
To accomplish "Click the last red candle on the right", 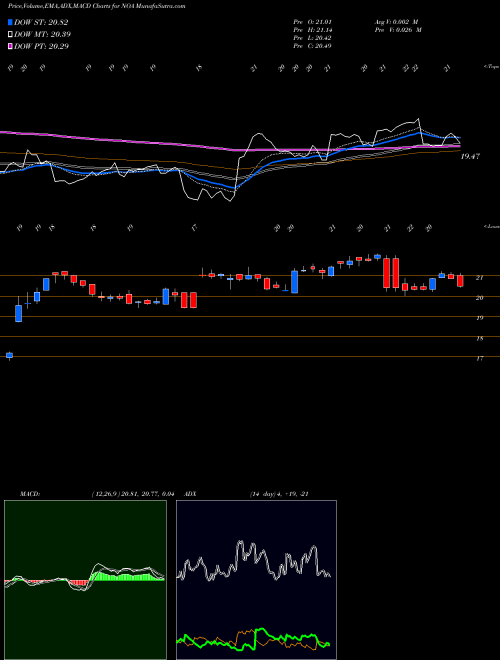I will pos(460,281).
